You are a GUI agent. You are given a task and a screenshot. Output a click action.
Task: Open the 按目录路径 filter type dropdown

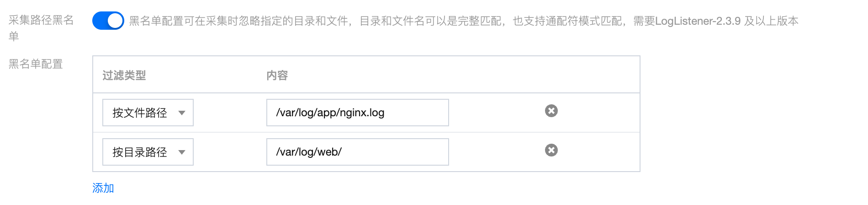tap(148, 152)
